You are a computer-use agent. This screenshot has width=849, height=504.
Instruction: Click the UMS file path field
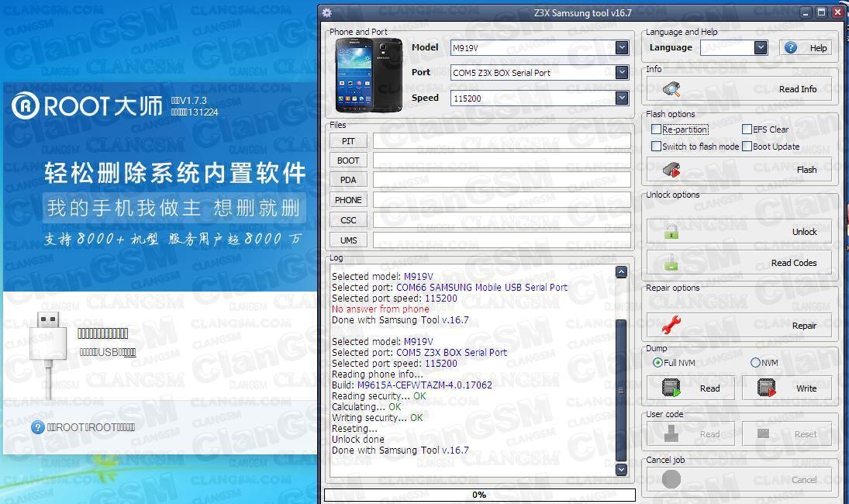(502, 240)
